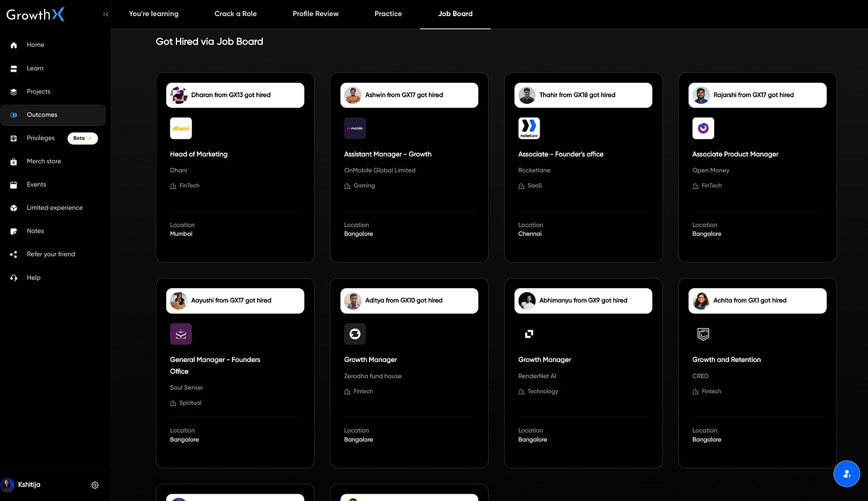Click the RenderNet AI logo

[x=529, y=334]
